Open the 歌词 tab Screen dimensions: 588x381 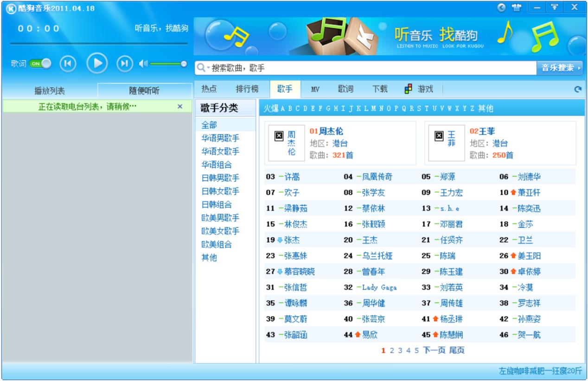click(x=345, y=89)
